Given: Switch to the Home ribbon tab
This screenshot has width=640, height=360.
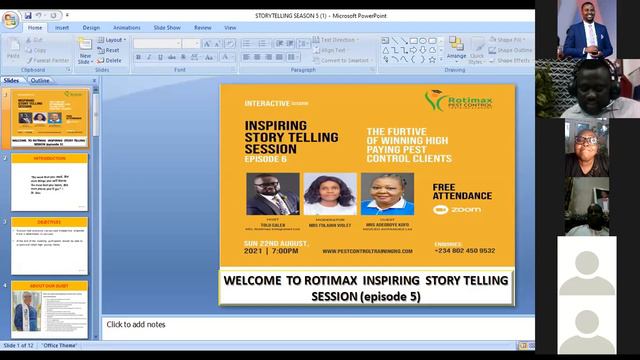Looking at the screenshot, I should [35, 28].
